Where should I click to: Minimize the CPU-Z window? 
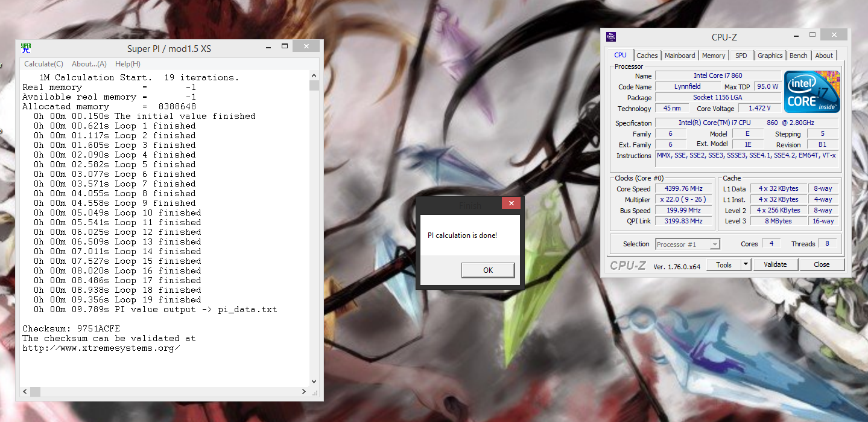coord(796,35)
